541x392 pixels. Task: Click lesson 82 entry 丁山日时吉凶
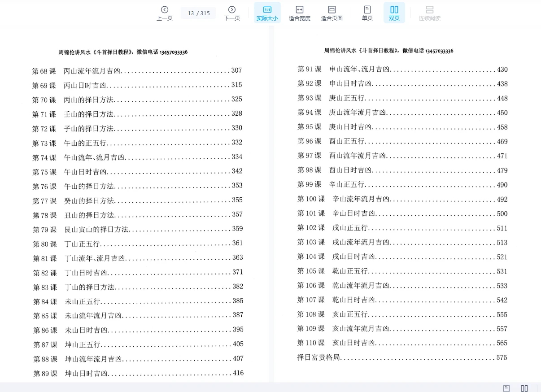point(138,272)
